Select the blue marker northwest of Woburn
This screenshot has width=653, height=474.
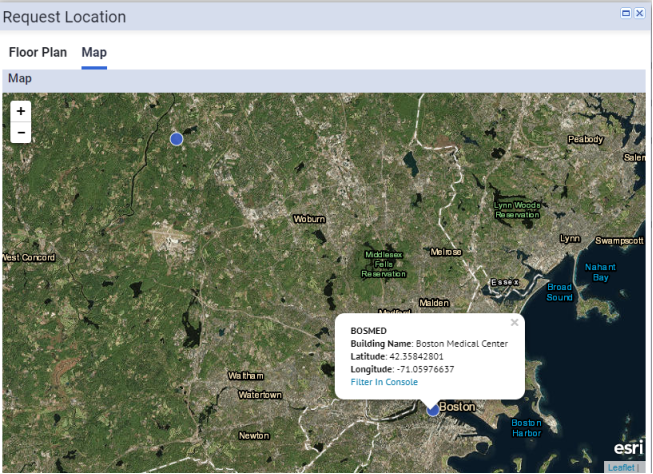[x=177, y=139]
